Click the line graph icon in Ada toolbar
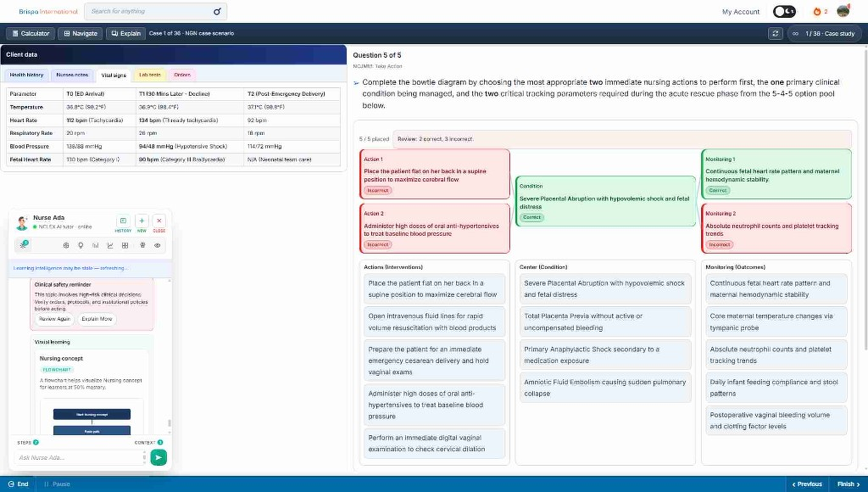This screenshot has width=868, height=492. pyautogui.click(x=110, y=245)
